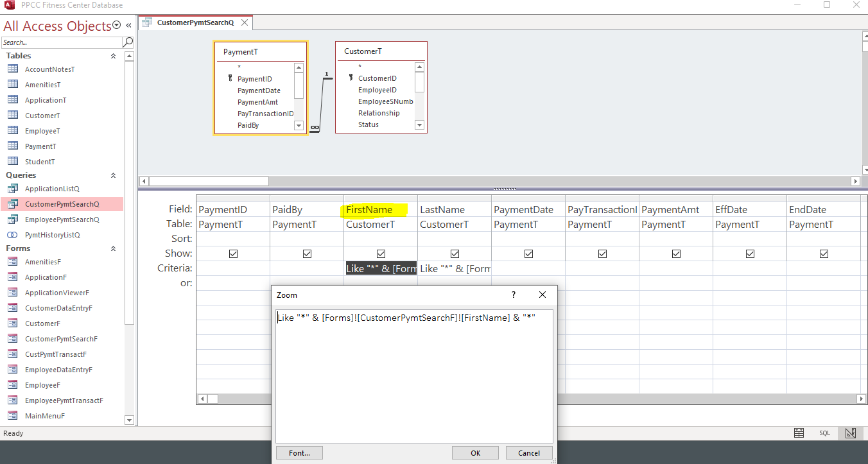Collapse the Forms group in the navigation pane
868x464 pixels.
(113, 248)
